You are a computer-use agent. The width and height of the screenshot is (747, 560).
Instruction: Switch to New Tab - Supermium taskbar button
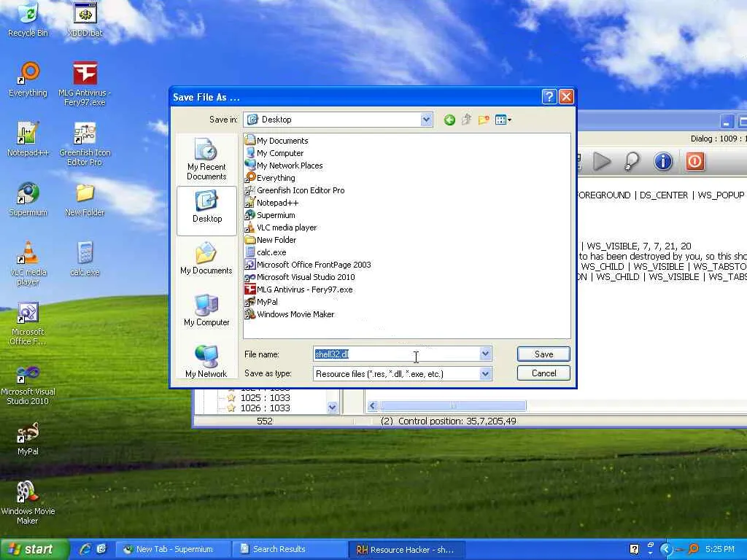pos(174,549)
